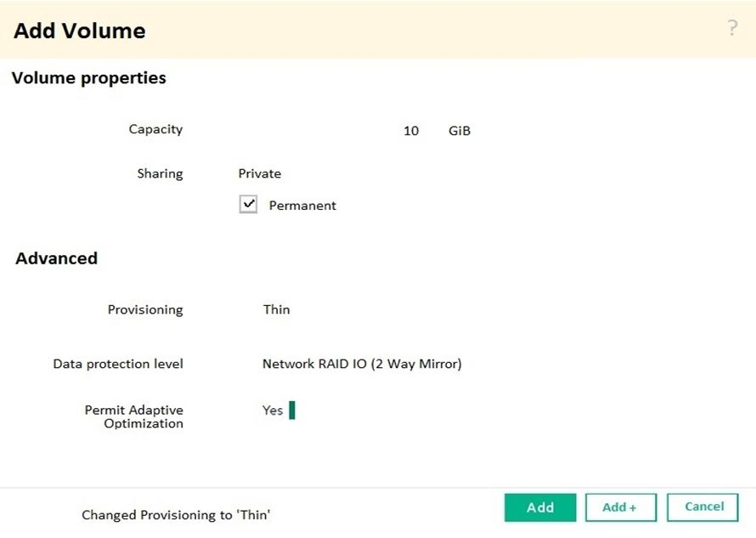
Task: Click the Capacity value field showing 10
Action: [411, 131]
